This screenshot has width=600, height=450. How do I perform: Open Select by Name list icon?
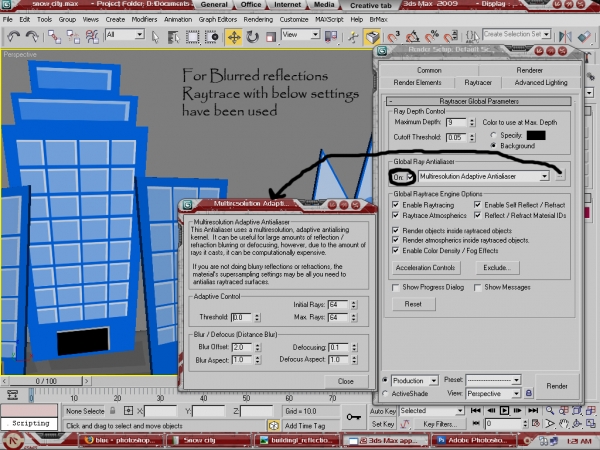pos(173,37)
